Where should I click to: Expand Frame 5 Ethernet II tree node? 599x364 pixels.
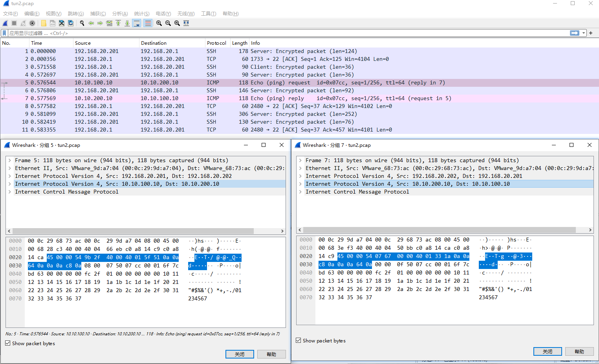pos(10,168)
